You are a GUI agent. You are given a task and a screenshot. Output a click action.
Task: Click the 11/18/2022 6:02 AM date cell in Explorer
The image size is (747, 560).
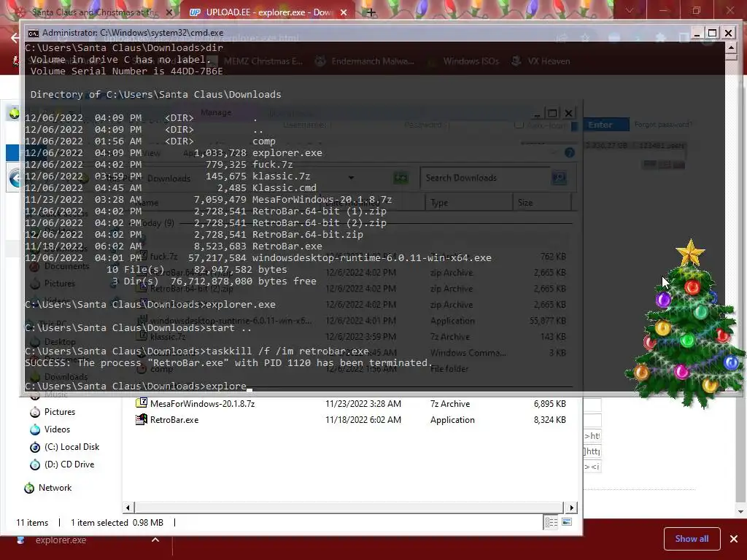pos(363,420)
